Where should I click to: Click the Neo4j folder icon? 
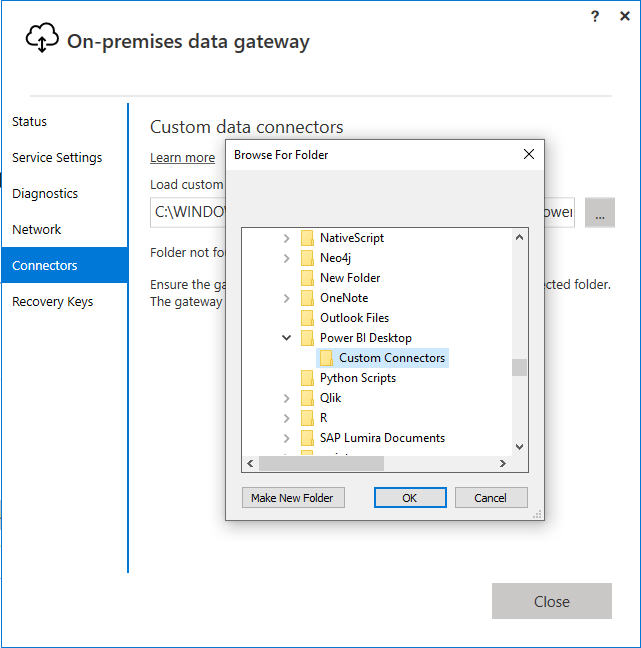[x=308, y=258]
